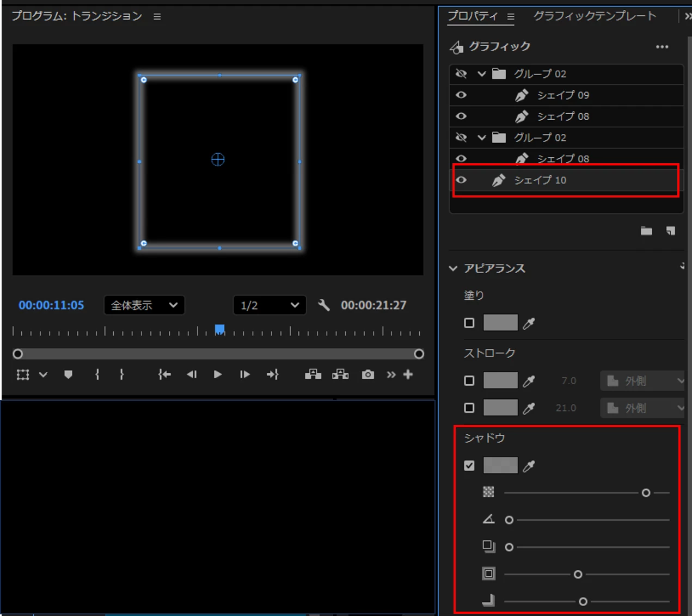Select the プログラム: トランジション panel title
Image resolution: width=692 pixels, height=616 pixels.
pyautogui.click(x=77, y=16)
